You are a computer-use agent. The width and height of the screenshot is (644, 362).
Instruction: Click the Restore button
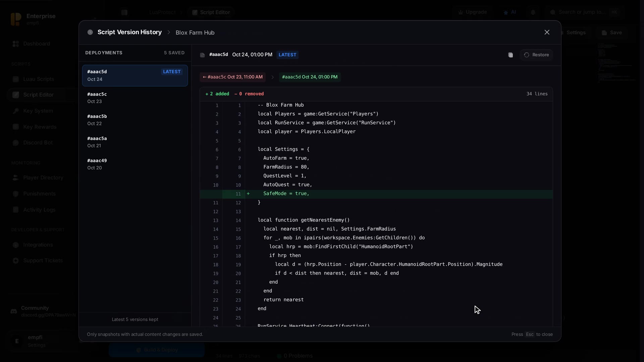click(536, 55)
